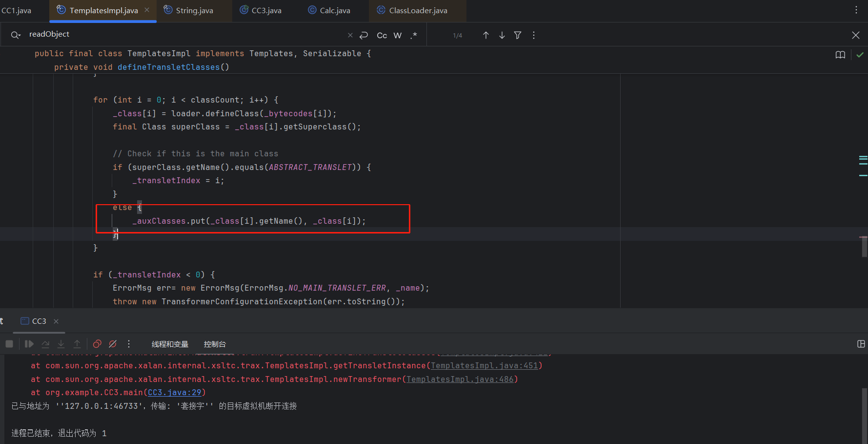Image resolution: width=868 pixels, height=444 pixels.
Task: Toggle Match Case (Cc) search option
Action: [382, 35]
